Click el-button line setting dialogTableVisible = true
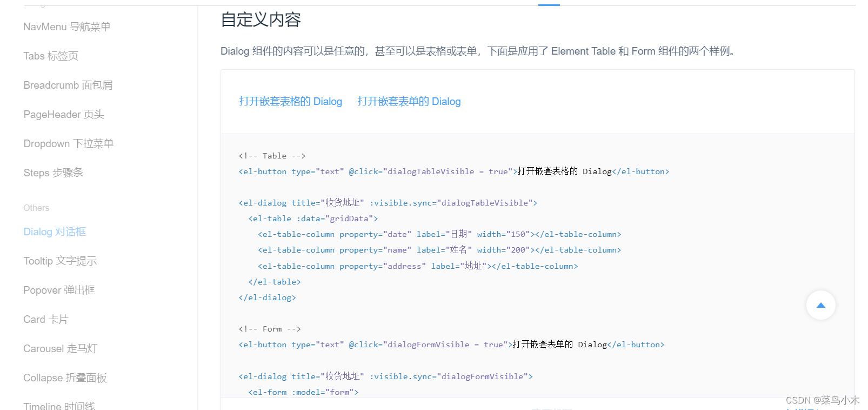 tap(454, 171)
